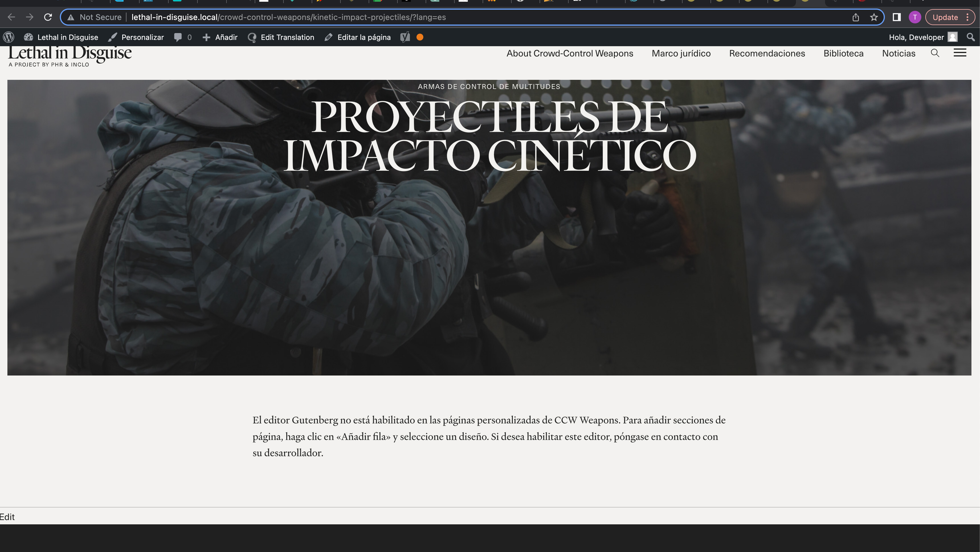Click the Proyectiles de Impacto Cinético heading
Image resolution: width=980 pixels, height=552 pixels.
click(x=490, y=136)
